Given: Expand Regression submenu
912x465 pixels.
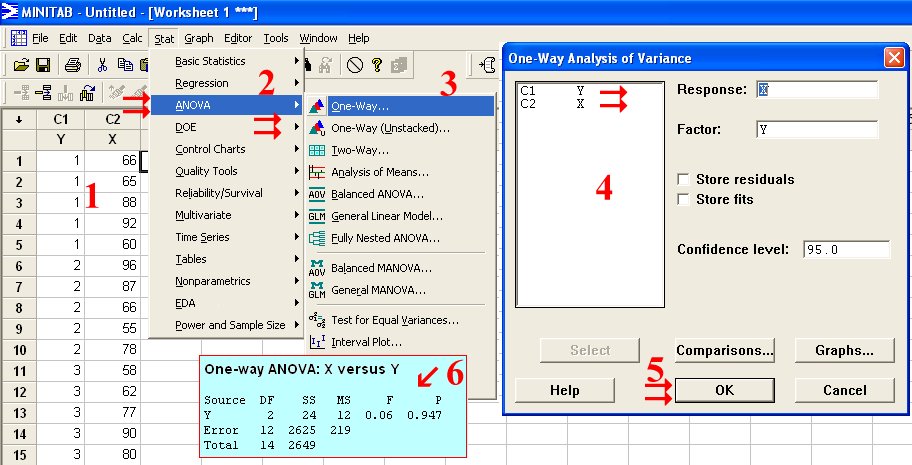Looking at the screenshot, I should click(227, 83).
